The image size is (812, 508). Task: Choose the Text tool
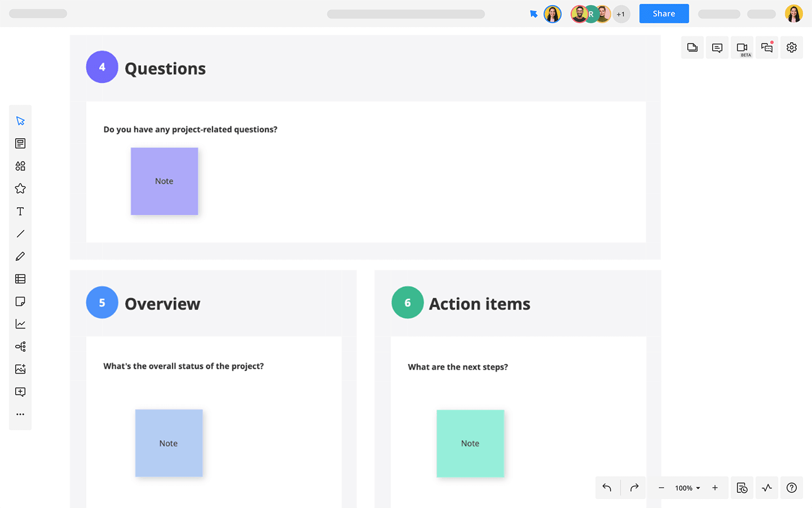tap(20, 211)
